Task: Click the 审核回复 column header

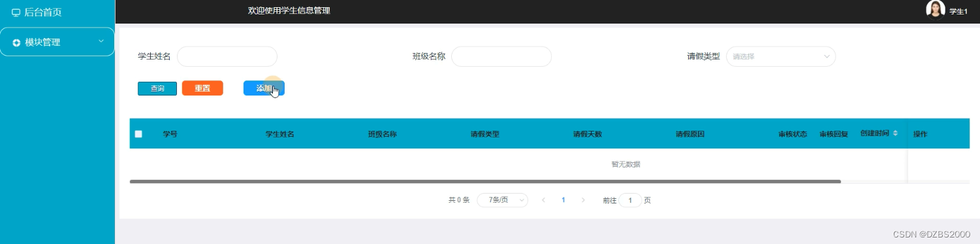Action: pyautogui.click(x=834, y=134)
